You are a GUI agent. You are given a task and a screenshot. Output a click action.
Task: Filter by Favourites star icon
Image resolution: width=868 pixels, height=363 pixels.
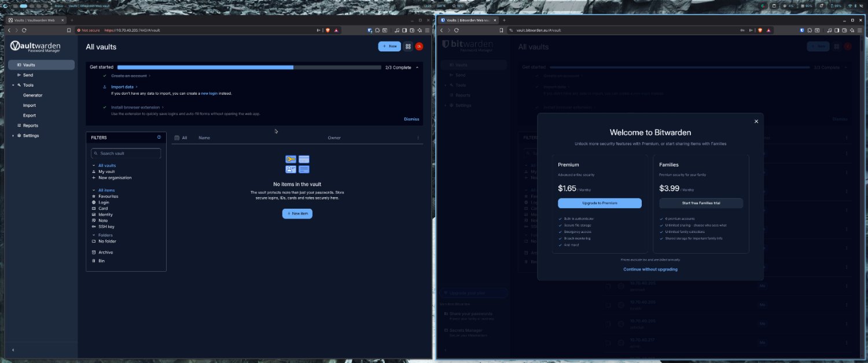click(94, 197)
